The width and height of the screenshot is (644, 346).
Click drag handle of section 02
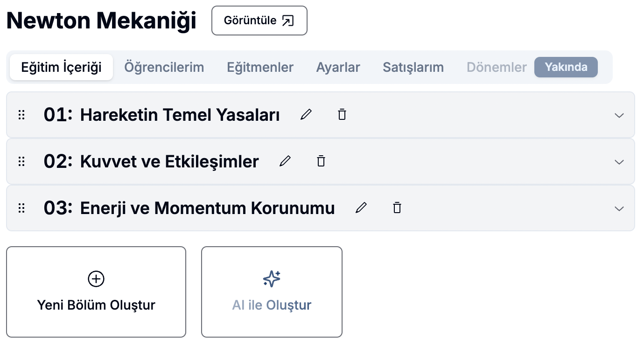[x=21, y=162]
